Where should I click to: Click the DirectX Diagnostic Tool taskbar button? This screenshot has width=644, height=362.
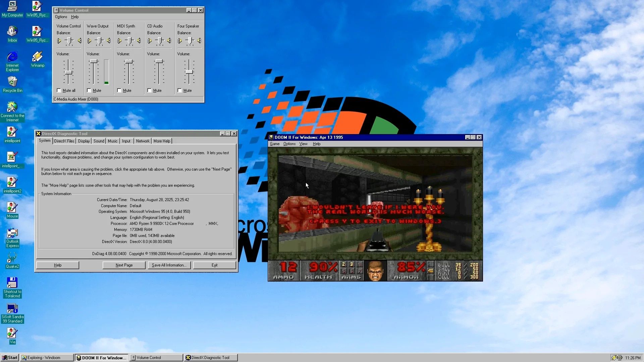[211, 358]
